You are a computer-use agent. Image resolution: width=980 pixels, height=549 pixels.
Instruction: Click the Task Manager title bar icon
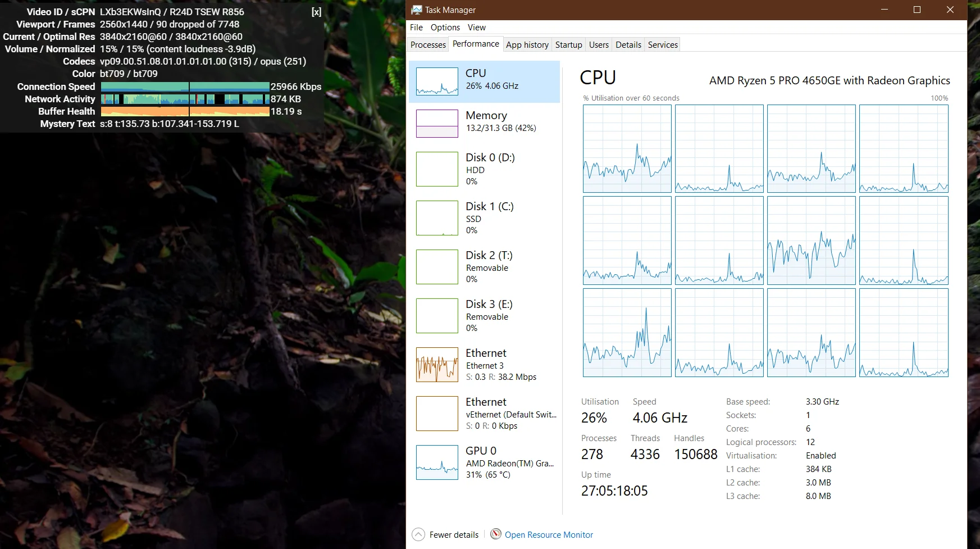(x=416, y=10)
